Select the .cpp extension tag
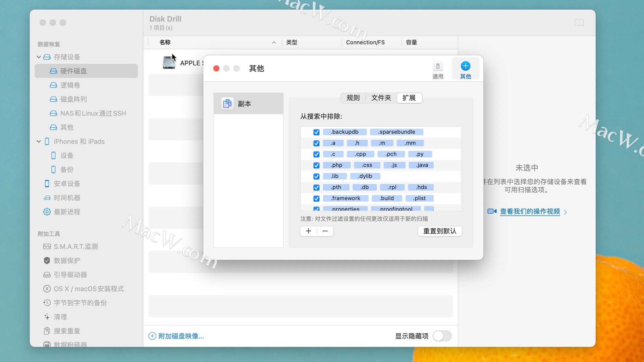 (x=360, y=154)
